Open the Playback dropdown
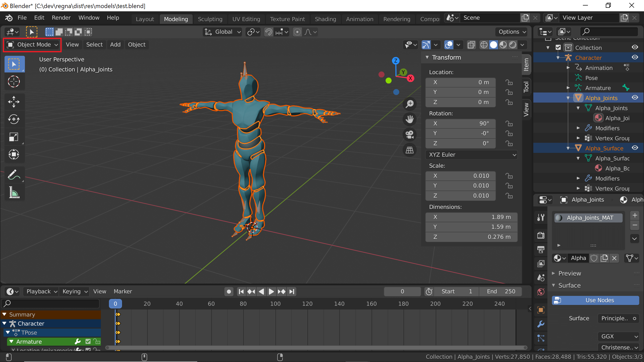This screenshot has width=644, height=362. (x=41, y=292)
